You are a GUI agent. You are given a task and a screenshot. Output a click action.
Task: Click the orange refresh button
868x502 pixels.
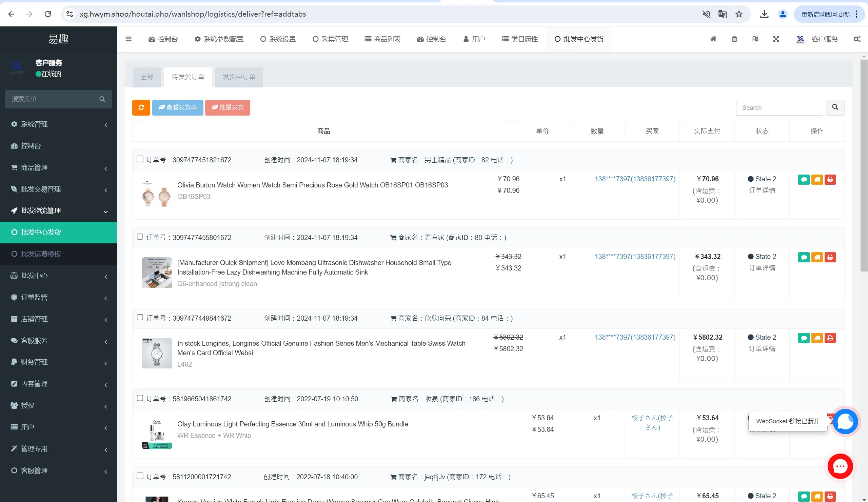point(141,107)
